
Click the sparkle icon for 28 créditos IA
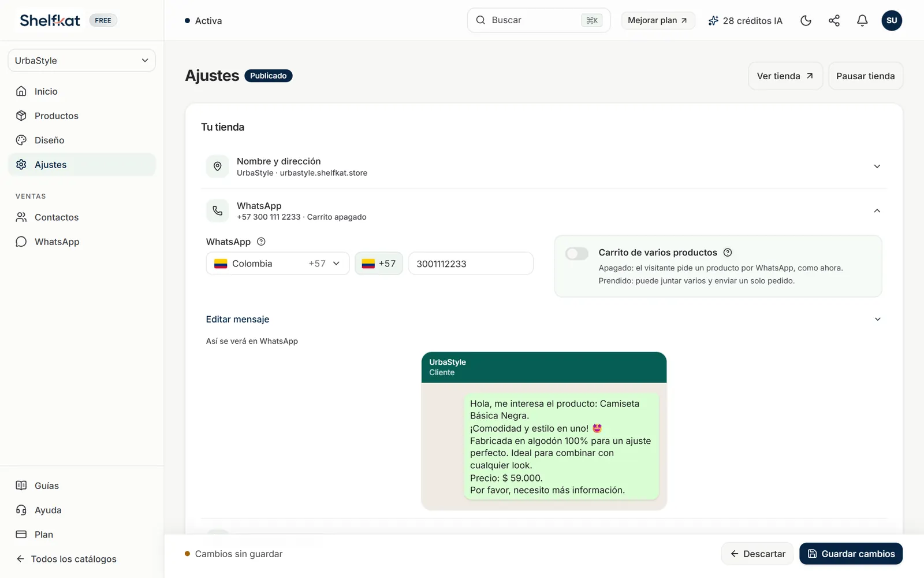(713, 21)
